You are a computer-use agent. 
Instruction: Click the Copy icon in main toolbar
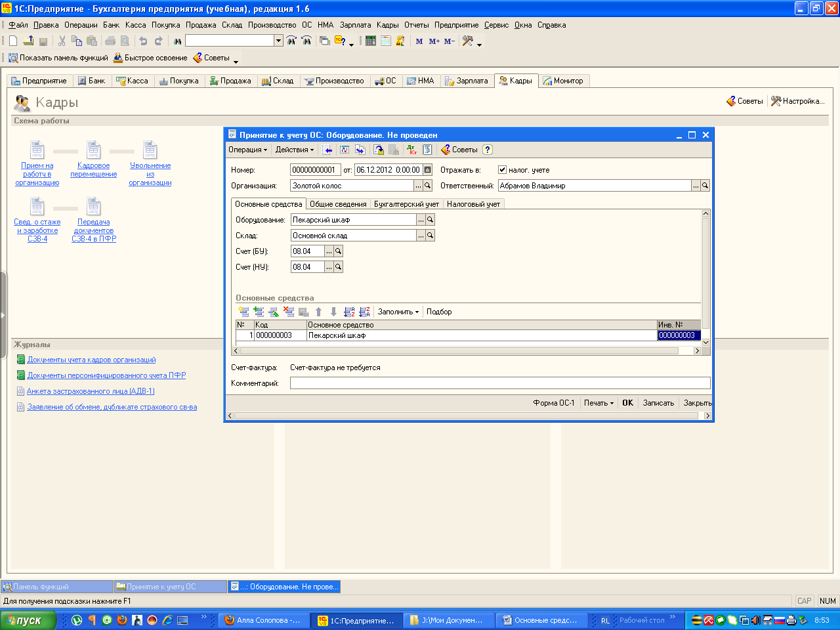click(77, 41)
